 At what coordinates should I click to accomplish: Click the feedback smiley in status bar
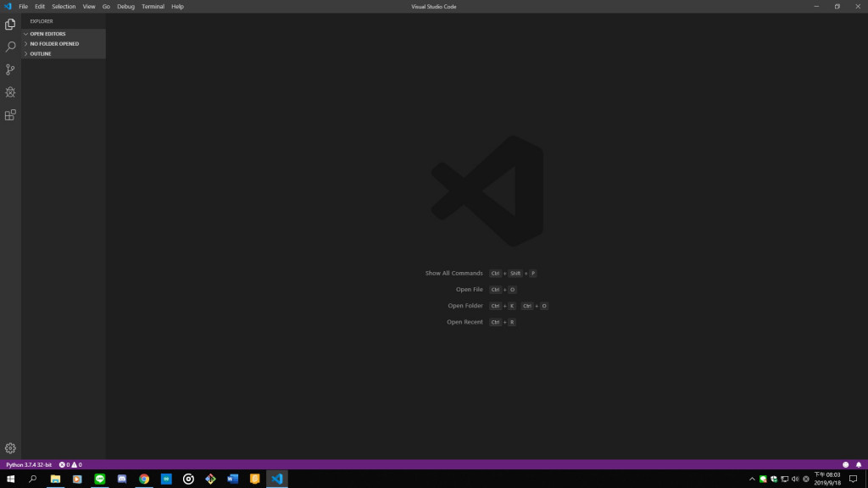pos(845,465)
